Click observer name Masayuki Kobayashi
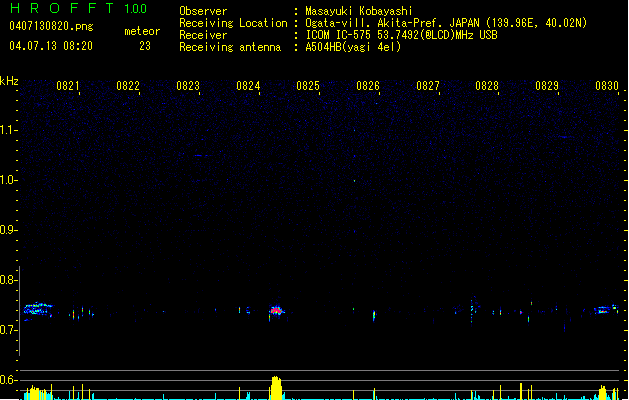This screenshot has width=629, height=400. 359,11
